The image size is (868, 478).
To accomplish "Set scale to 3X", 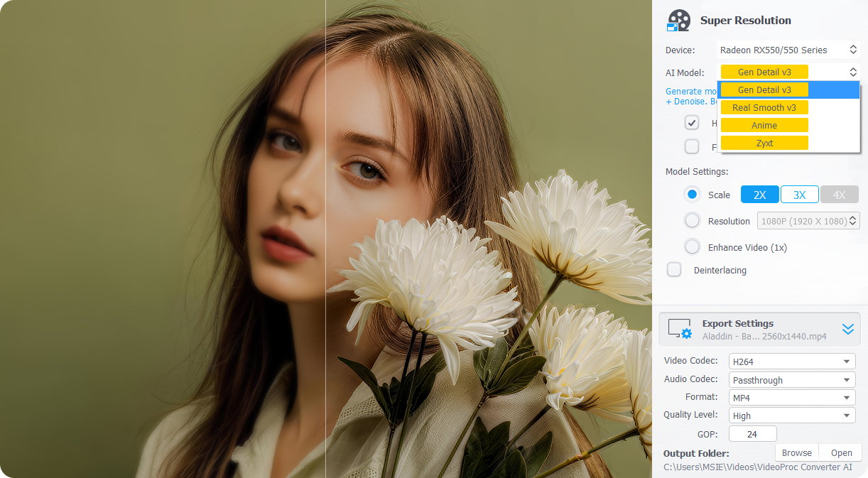I will pyautogui.click(x=800, y=195).
